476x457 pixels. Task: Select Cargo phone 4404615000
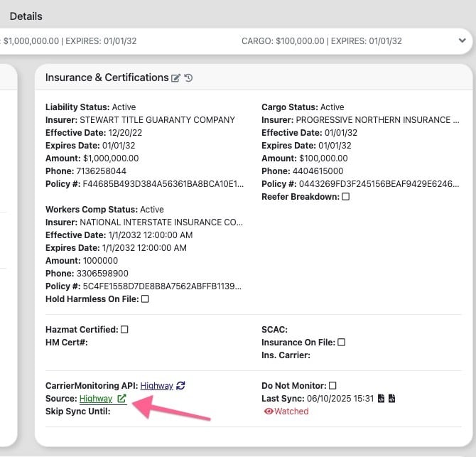pyautogui.click(x=318, y=171)
